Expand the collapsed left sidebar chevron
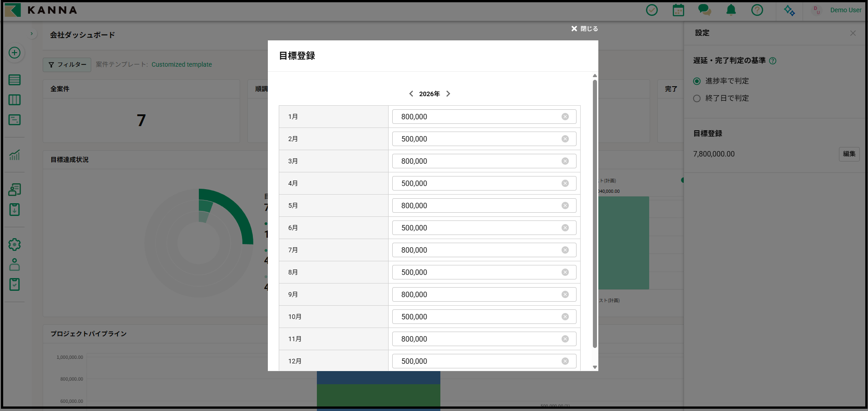Screen dimensions: 868x411 click(x=32, y=34)
